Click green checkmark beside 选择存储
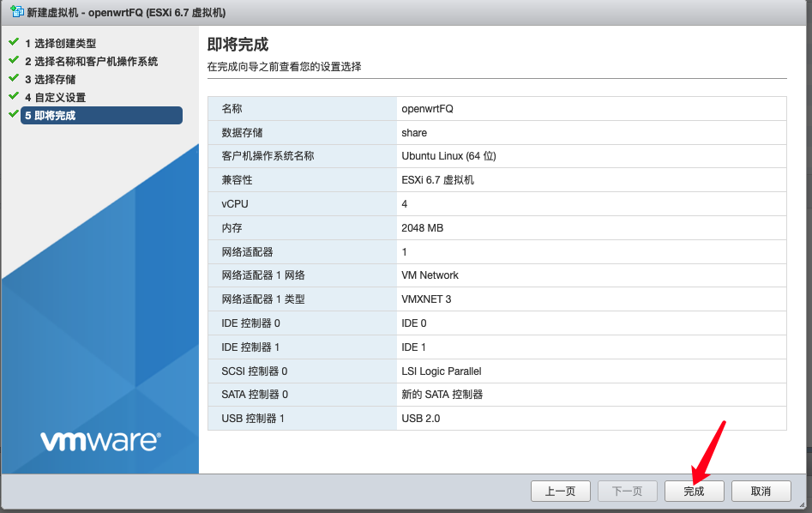Image resolution: width=812 pixels, height=513 pixels. 14,78
